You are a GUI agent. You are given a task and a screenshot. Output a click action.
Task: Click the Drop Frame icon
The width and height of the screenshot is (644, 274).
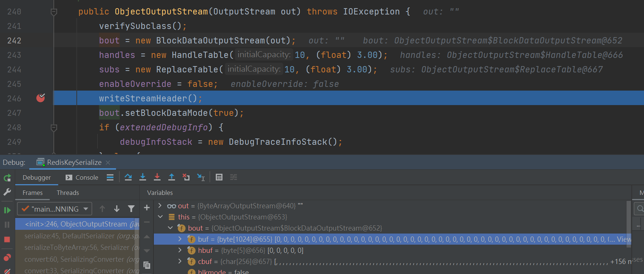pyautogui.click(x=186, y=177)
